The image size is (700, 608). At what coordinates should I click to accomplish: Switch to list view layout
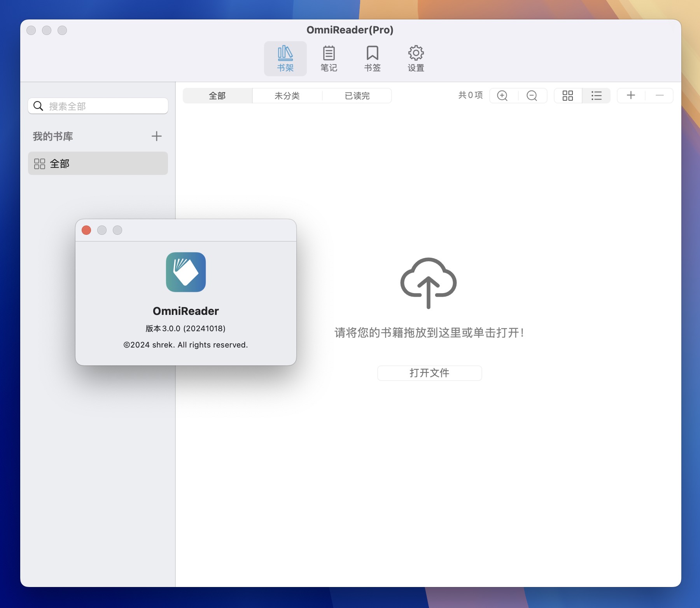[x=596, y=96]
